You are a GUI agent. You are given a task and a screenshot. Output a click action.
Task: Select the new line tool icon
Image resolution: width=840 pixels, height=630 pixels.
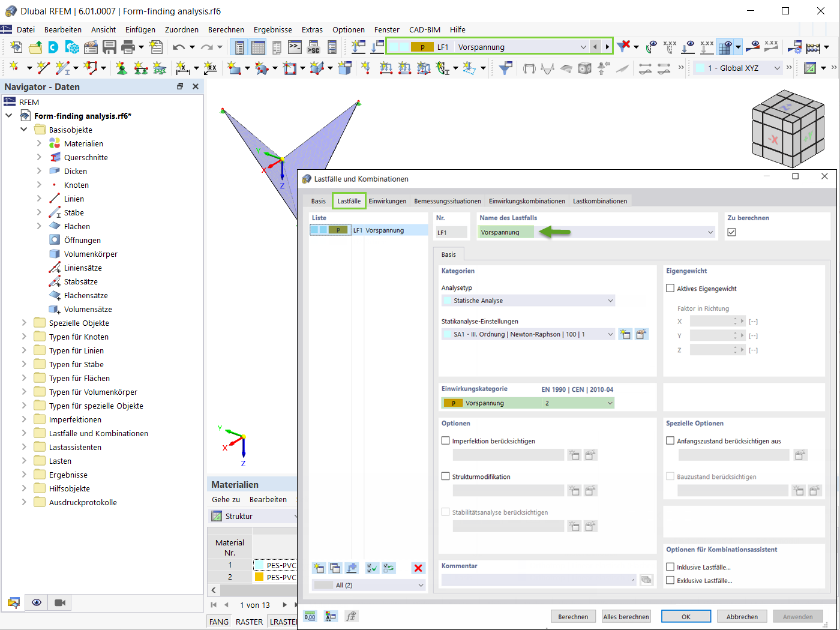pos(43,68)
